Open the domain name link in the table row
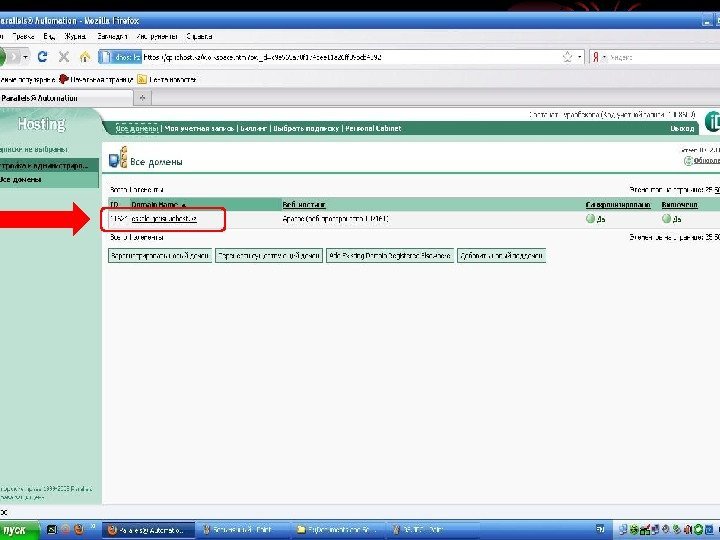The width and height of the screenshot is (720, 540). coord(164,219)
